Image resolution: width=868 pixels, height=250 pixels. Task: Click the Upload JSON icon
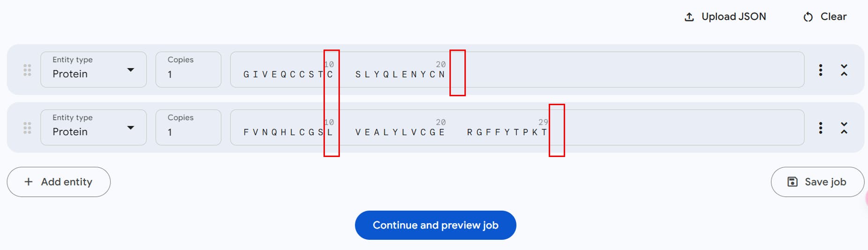point(689,17)
